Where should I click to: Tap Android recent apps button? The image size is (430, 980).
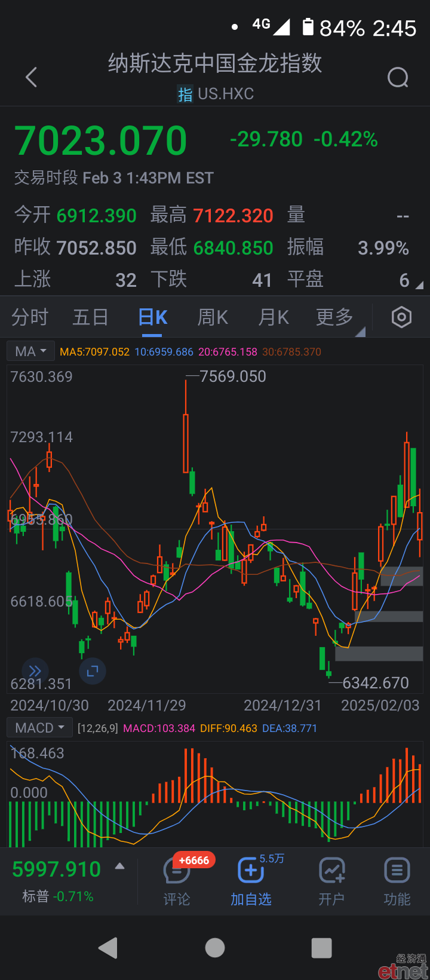click(x=321, y=948)
